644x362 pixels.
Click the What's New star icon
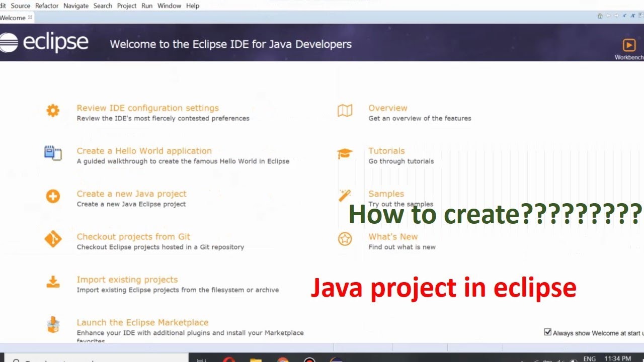345,239
